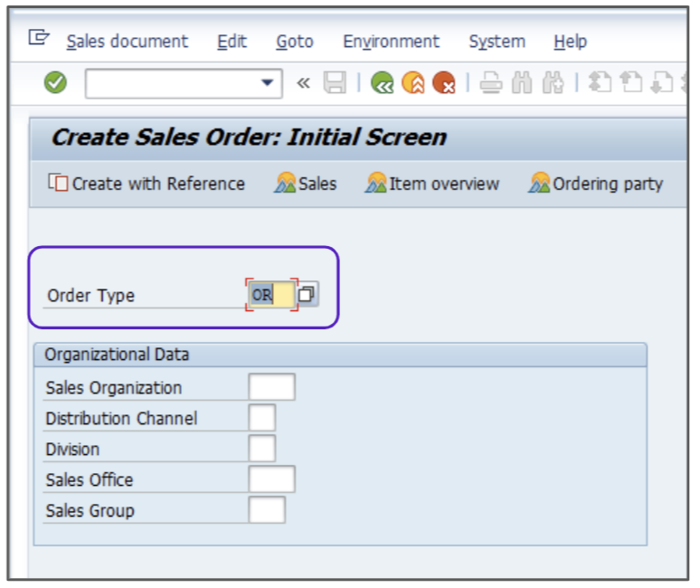Open the window menu icon left of Sales document
The width and height of the screenshot is (700, 588).
coord(39,38)
